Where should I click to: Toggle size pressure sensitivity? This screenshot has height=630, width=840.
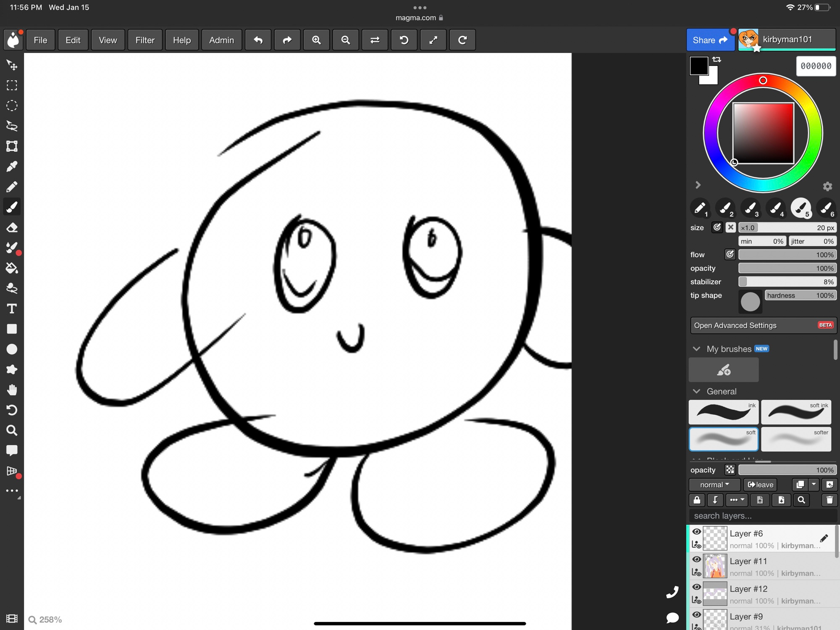point(717,227)
